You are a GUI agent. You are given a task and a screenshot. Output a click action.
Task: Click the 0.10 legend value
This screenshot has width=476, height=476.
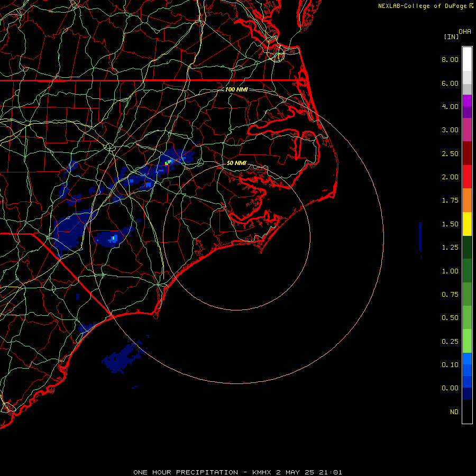tap(450, 365)
